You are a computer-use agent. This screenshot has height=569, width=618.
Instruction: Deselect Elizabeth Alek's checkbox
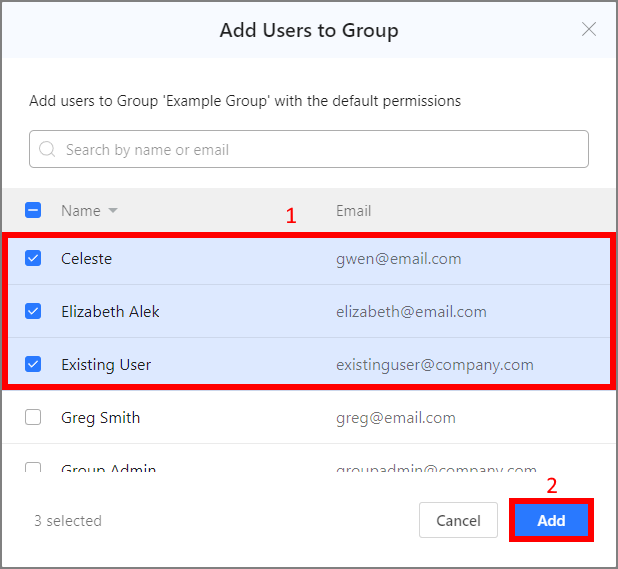coord(33,311)
